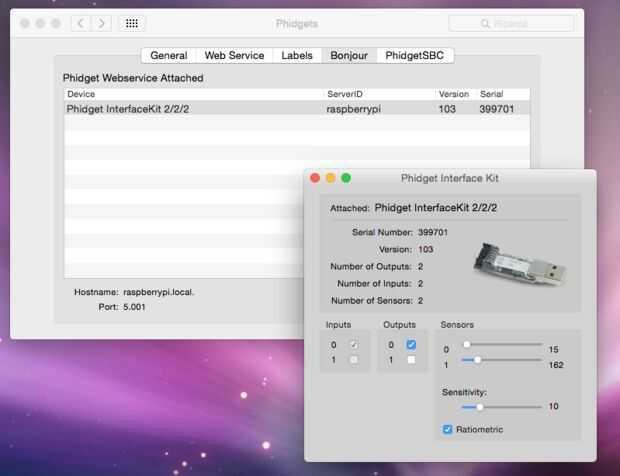
Task: Uncheck Output 0 checkbox
Action: [411, 345]
